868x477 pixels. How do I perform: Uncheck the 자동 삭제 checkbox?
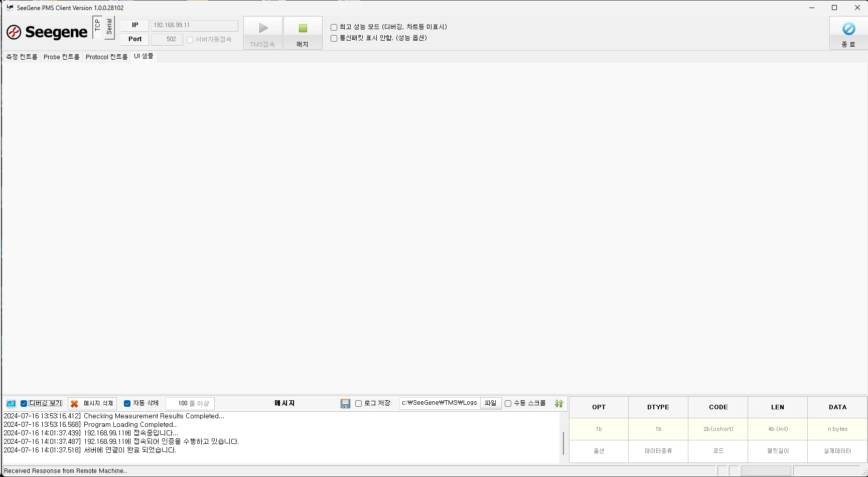point(127,403)
